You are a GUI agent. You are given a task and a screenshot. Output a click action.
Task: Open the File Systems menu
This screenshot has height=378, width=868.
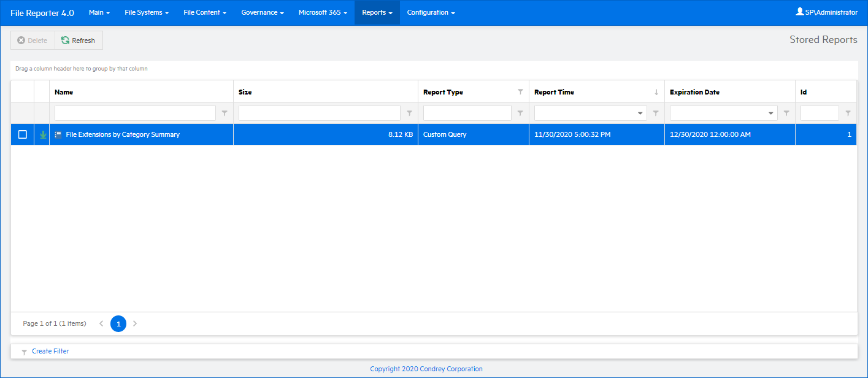pos(146,12)
